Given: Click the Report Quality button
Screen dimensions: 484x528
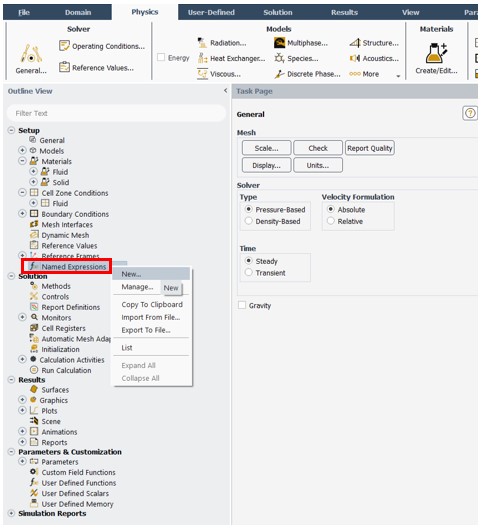Looking at the screenshot, I should click(369, 148).
